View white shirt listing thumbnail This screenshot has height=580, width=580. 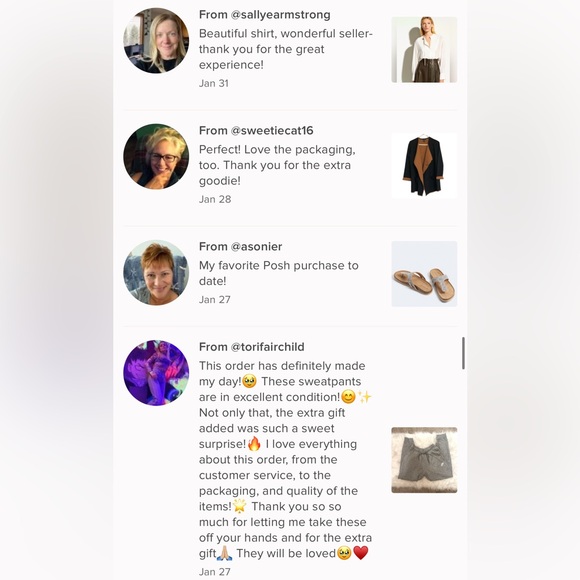pyautogui.click(x=424, y=50)
